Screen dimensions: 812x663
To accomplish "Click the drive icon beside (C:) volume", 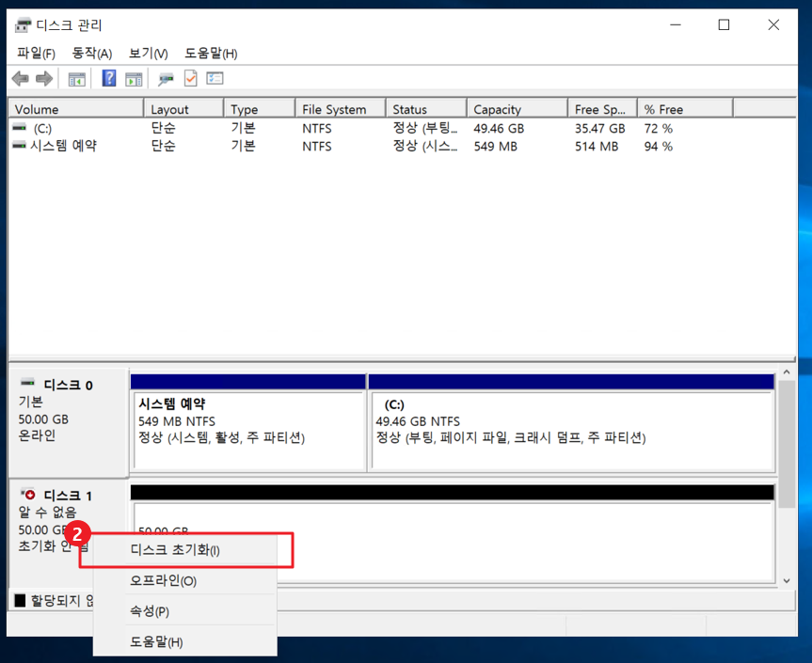I will (19, 127).
